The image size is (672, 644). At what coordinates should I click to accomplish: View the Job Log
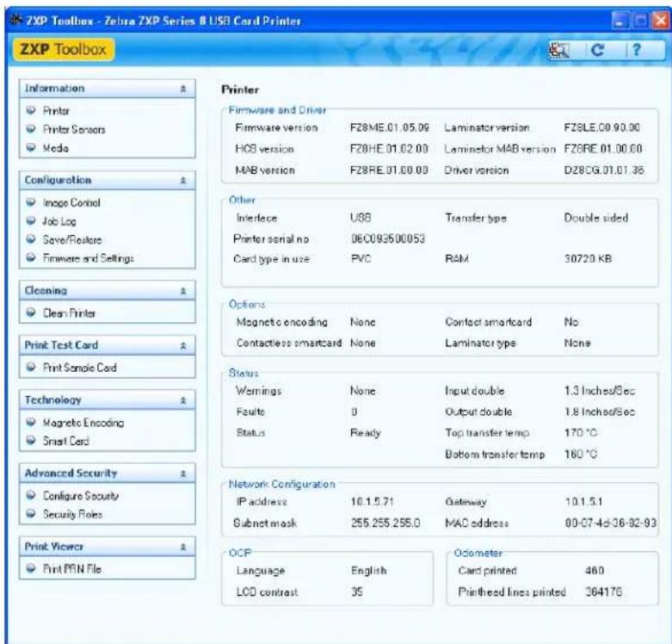[x=59, y=221]
